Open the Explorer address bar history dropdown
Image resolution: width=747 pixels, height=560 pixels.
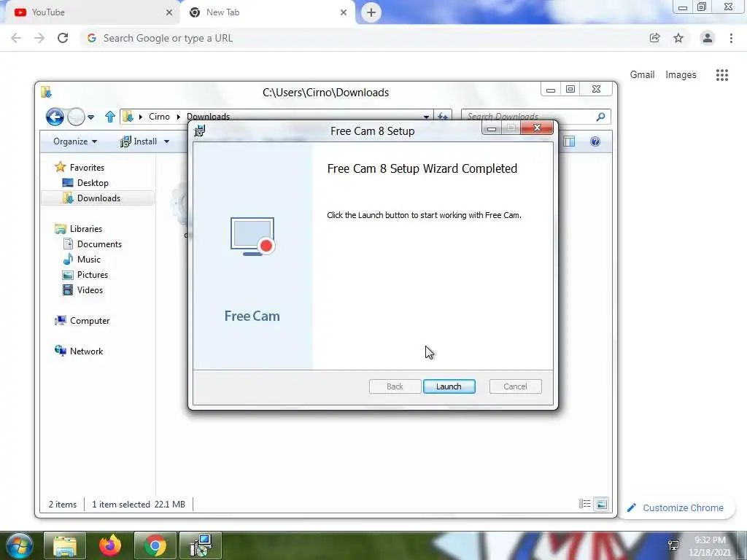coord(426,117)
